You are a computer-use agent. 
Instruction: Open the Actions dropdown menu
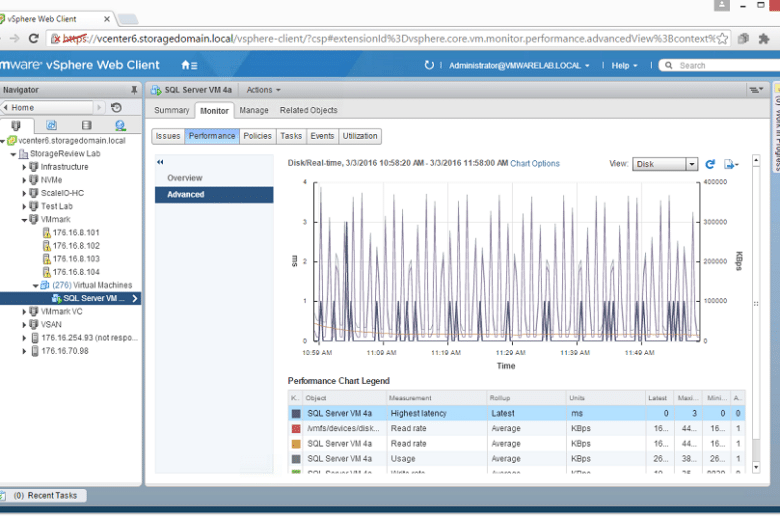point(264,90)
